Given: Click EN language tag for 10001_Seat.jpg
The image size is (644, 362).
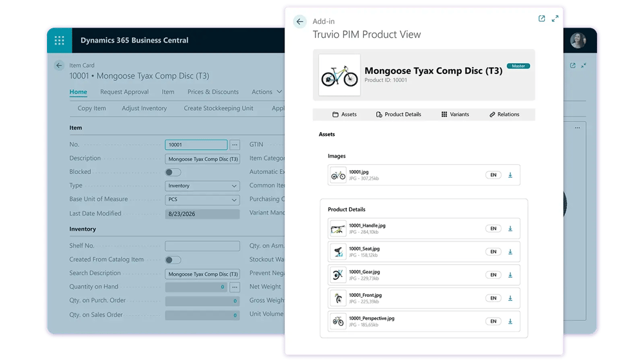Looking at the screenshot, I should pyautogui.click(x=493, y=252).
